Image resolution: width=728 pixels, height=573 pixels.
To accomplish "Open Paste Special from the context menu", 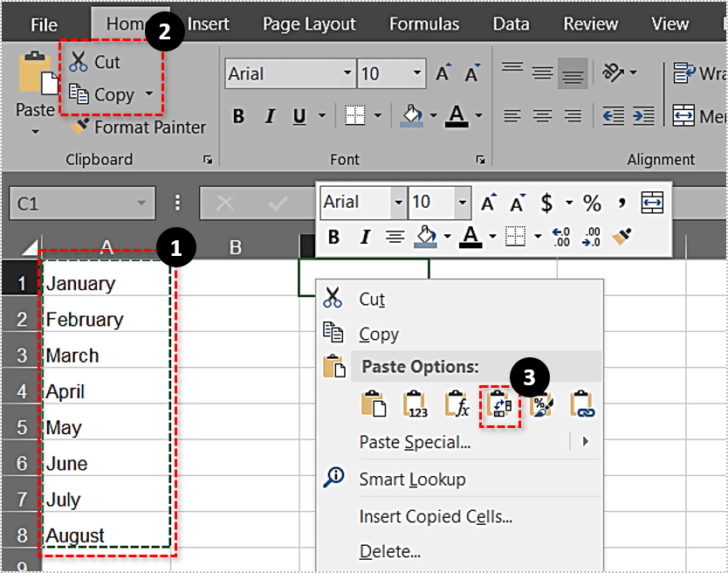I will (x=415, y=442).
